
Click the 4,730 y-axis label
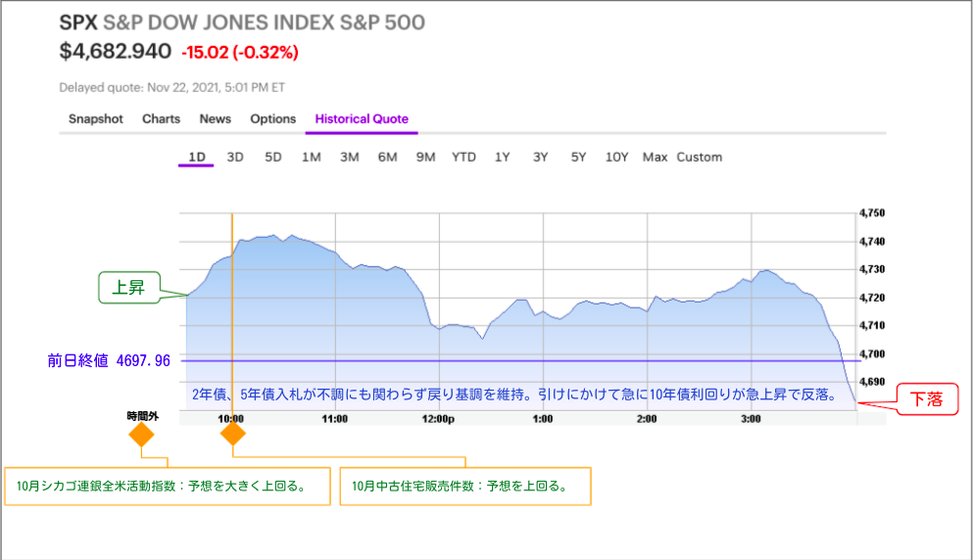(x=872, y=269)
